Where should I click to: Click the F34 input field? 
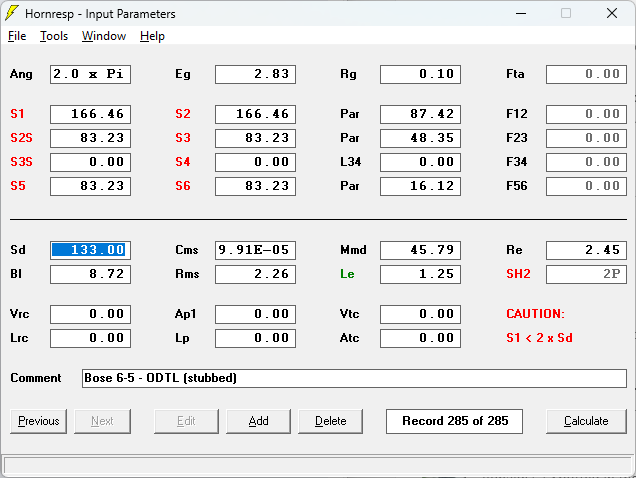586,162
